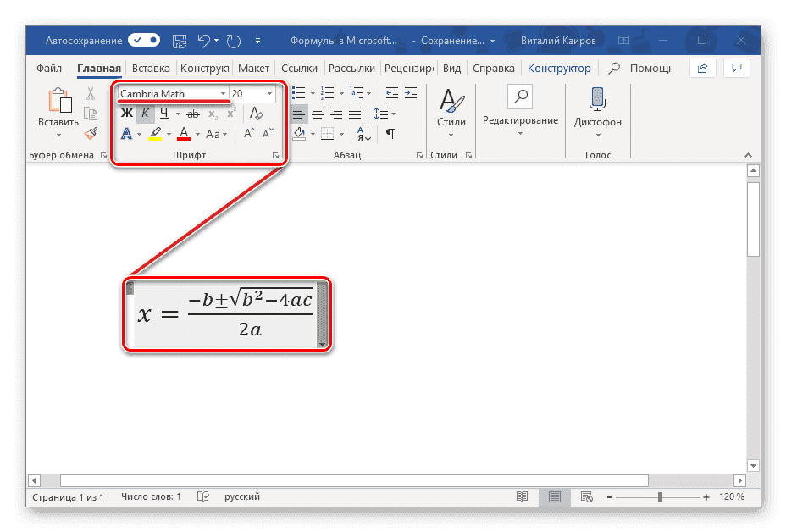Apply italic formatting using the К icon
The image size is (786, 532).
tap(145, 112)
